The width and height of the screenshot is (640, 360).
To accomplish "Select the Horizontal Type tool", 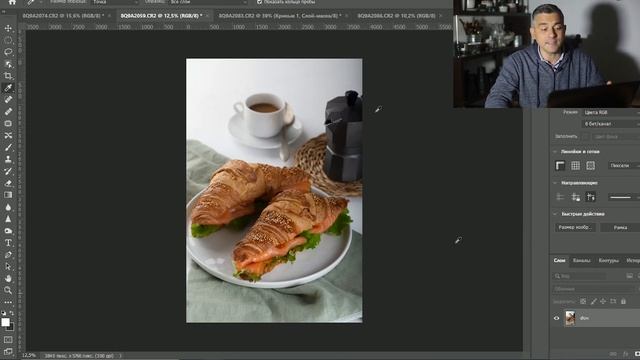I will tap(8, 243).
